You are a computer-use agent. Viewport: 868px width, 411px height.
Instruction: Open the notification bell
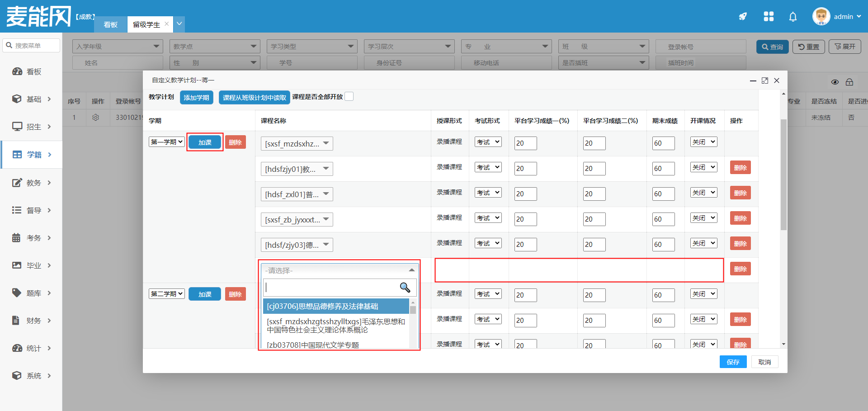click(793, 17)
